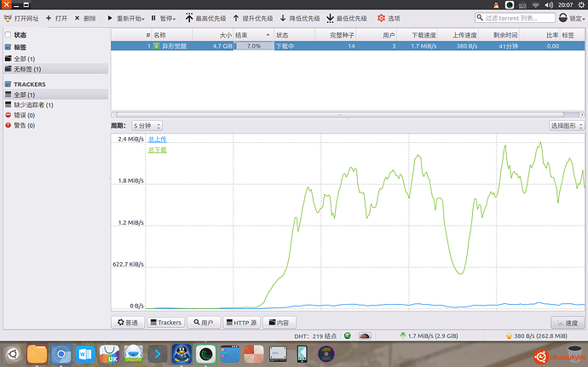588x367 pixels.
Task: Toggle the 状态 (status) filter checkbox
Action: click(x=8, y=35)
